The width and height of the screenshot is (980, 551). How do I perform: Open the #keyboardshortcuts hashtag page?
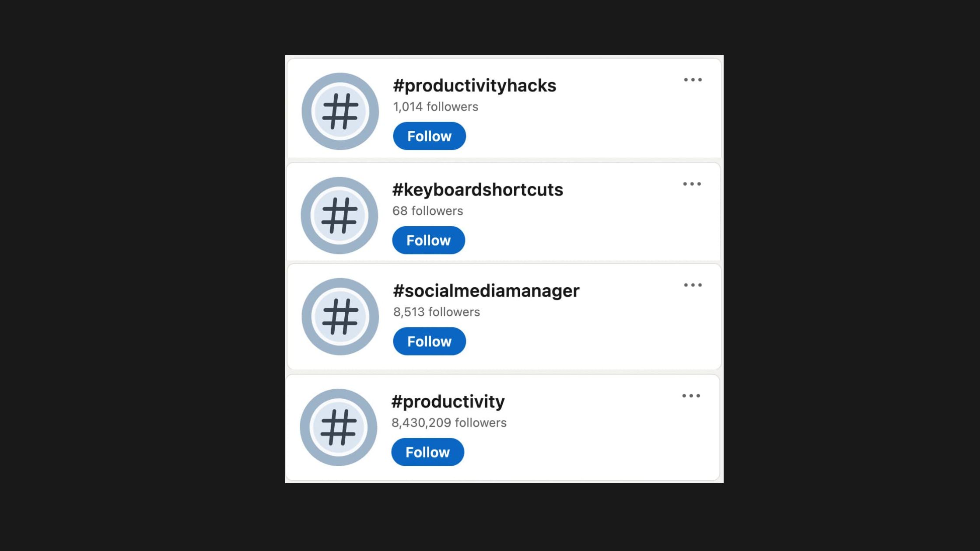click(478, 189)
